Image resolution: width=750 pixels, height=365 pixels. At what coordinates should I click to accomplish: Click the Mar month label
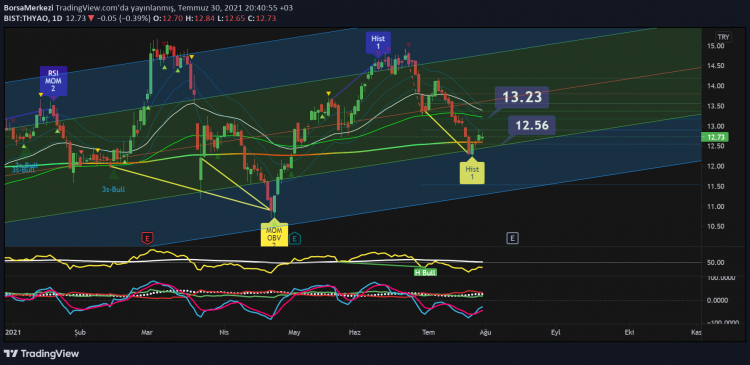tap(147, 332)
